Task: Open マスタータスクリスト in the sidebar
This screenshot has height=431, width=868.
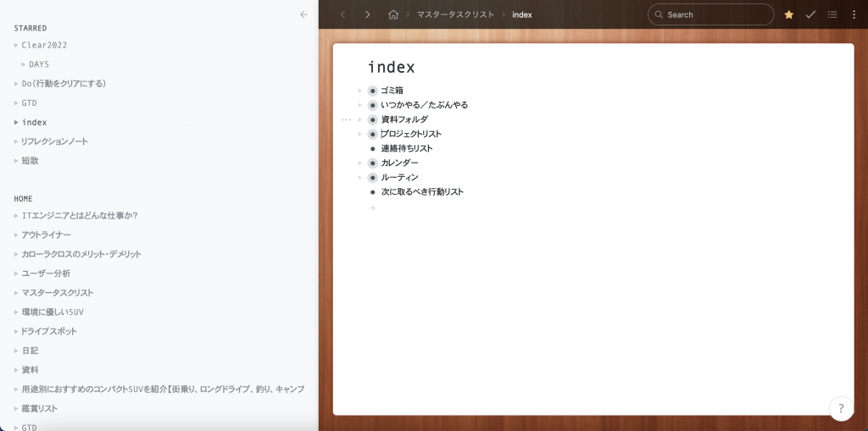Action: click(58, 293)
